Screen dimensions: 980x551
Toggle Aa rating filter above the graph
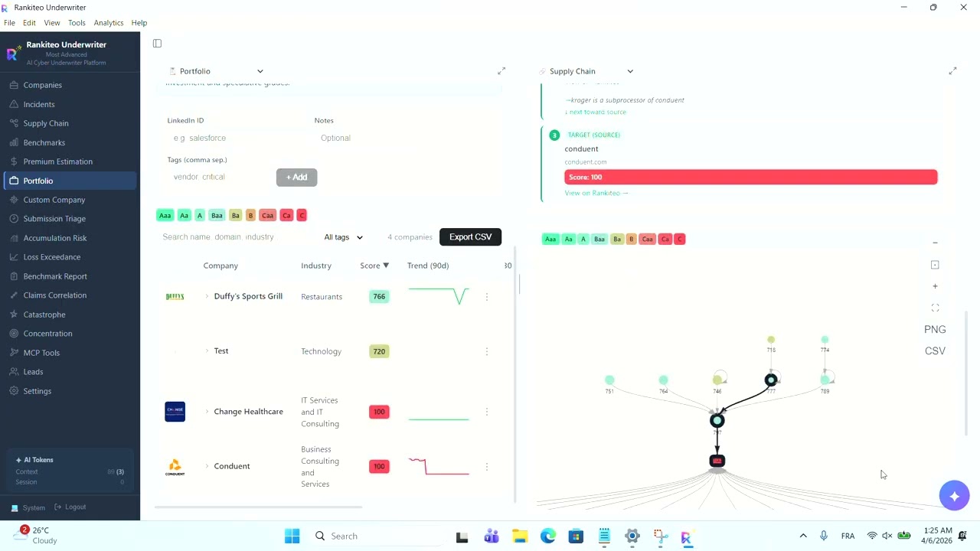pyautogui.click(x=568, y=240)
